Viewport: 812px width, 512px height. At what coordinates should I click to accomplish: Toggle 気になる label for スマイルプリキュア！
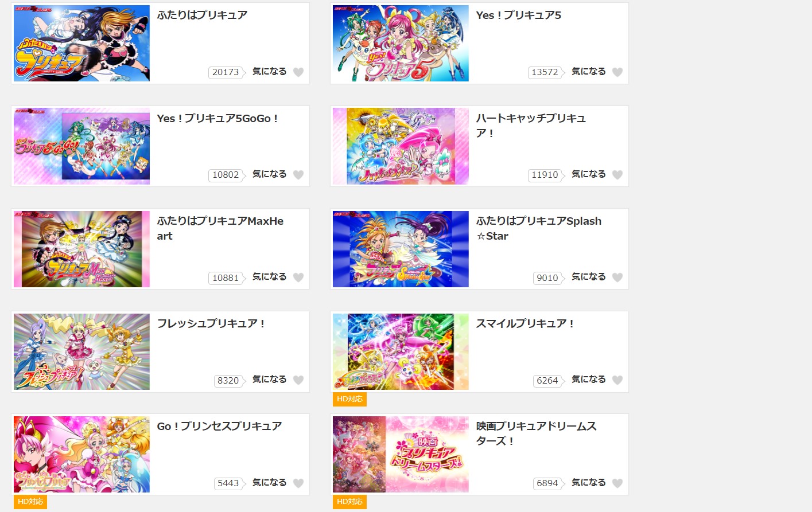coord(589,380)
